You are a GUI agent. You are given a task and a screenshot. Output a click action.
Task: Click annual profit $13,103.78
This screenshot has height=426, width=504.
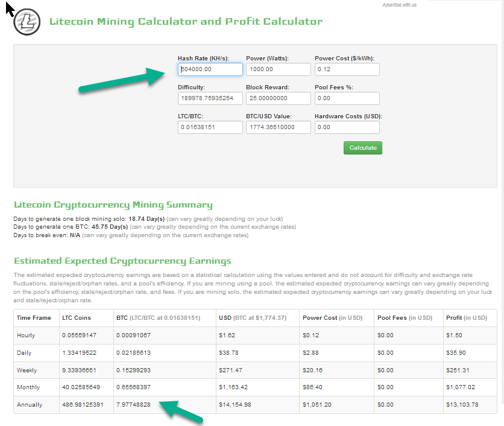tap(462, 405)
